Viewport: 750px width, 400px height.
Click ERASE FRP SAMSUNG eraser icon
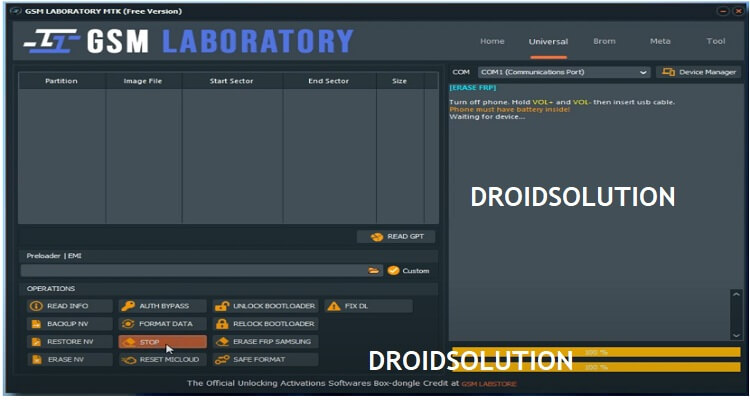[x=222, y=342]
